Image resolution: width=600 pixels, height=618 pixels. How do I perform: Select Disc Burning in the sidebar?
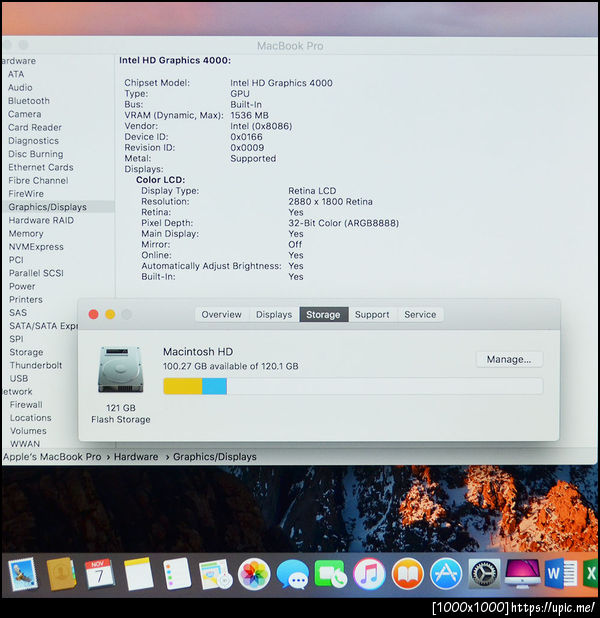coord(36,154)
